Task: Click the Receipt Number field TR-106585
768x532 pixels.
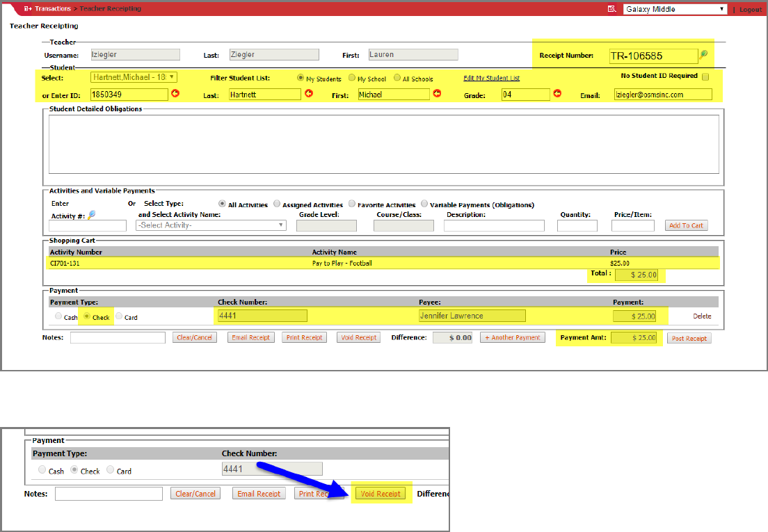Action: [x=653, y=56]
